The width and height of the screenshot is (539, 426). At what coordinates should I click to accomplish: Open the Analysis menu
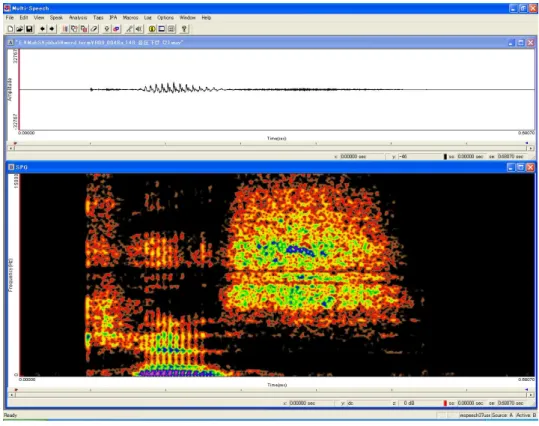point(78,18)
